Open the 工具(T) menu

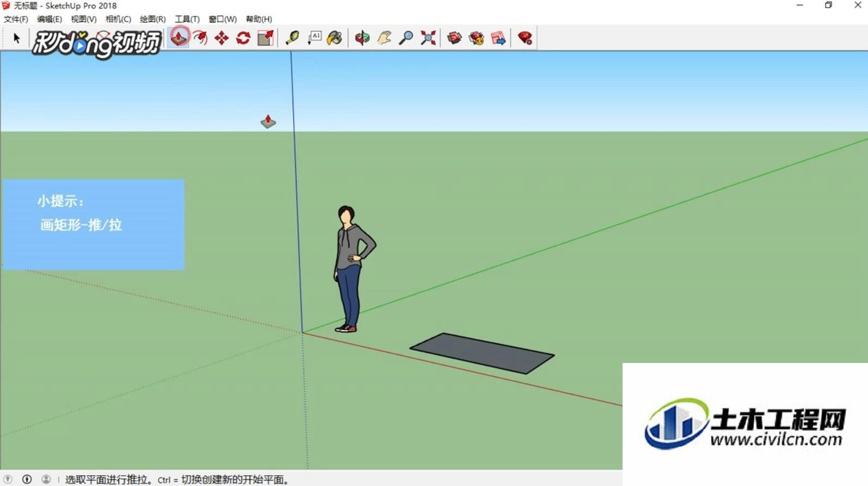[x=187, y=19]
